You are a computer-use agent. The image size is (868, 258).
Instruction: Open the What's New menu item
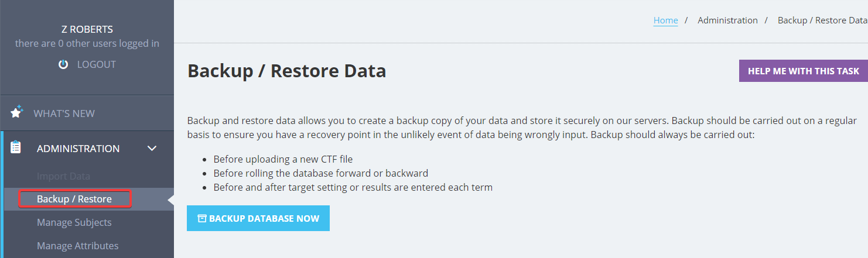tap(64, 113)
